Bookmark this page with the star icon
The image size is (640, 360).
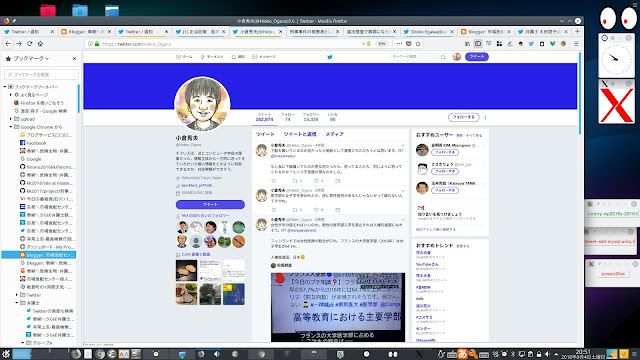tap(418, 44)
